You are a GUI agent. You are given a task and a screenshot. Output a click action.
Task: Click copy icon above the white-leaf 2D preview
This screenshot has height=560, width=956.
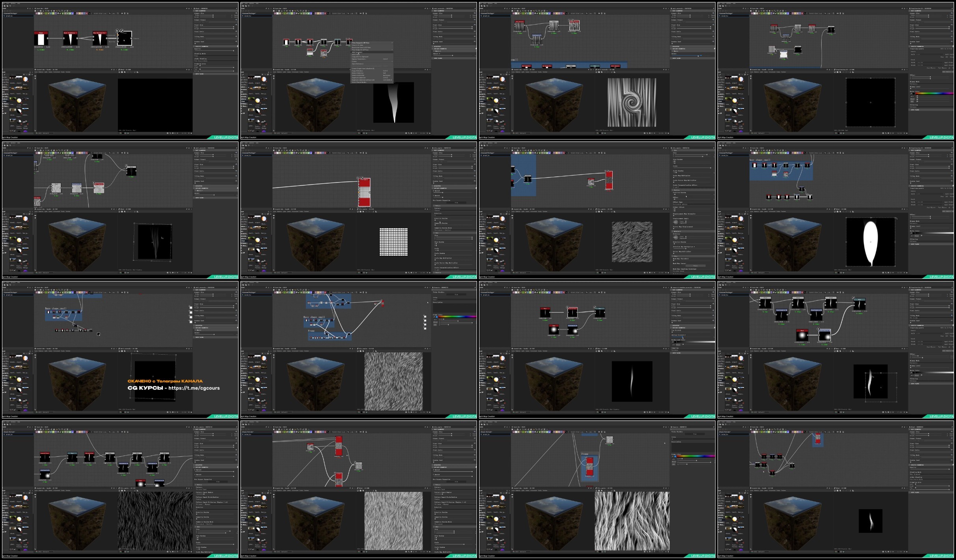pyautogui.click(x=840, y=212)
